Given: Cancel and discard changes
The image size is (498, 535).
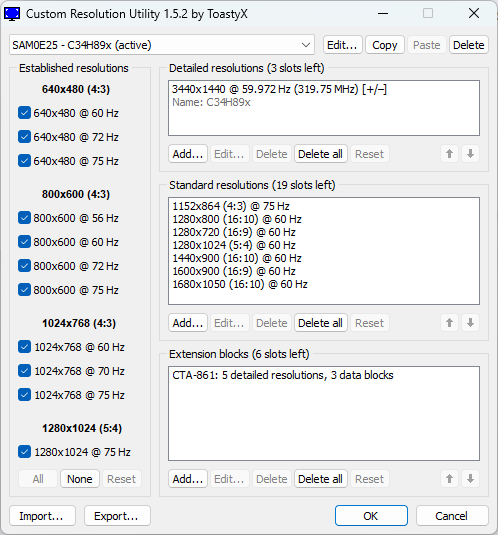Looking at the screenshot, I should coord(452,516).
